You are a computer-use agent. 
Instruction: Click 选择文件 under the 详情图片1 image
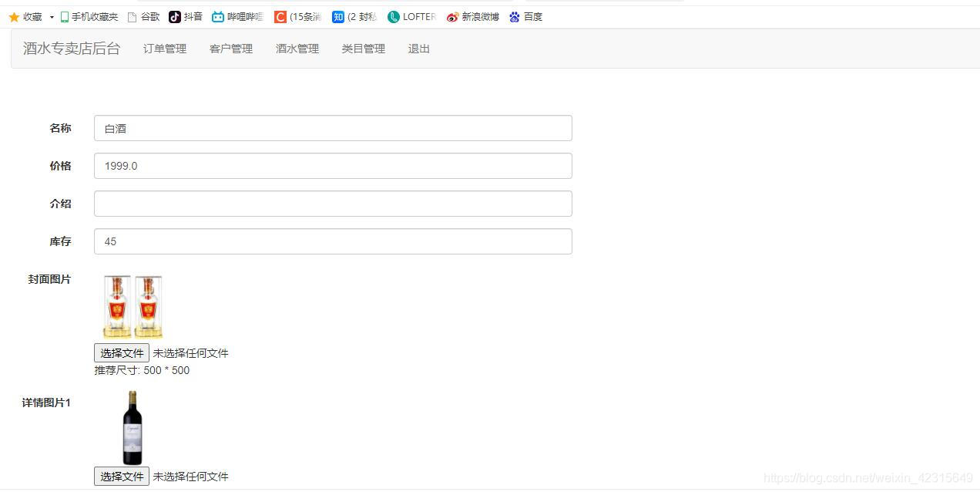pos(122,477)
